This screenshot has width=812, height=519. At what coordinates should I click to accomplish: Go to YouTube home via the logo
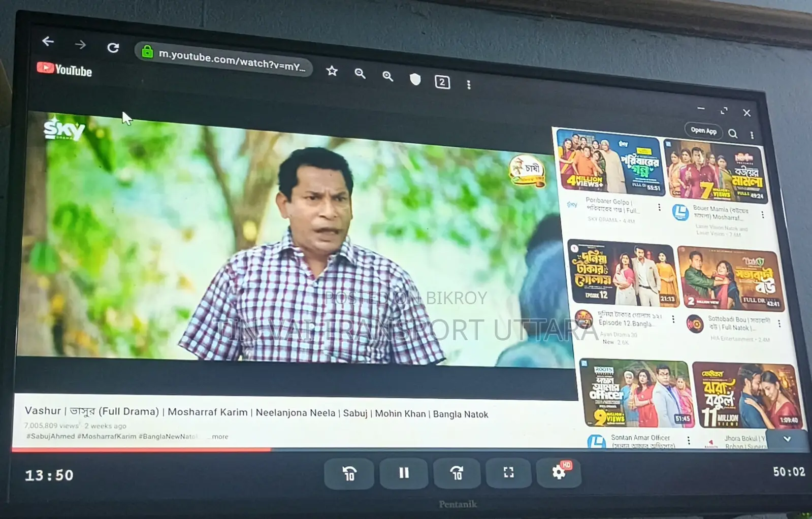64,70
